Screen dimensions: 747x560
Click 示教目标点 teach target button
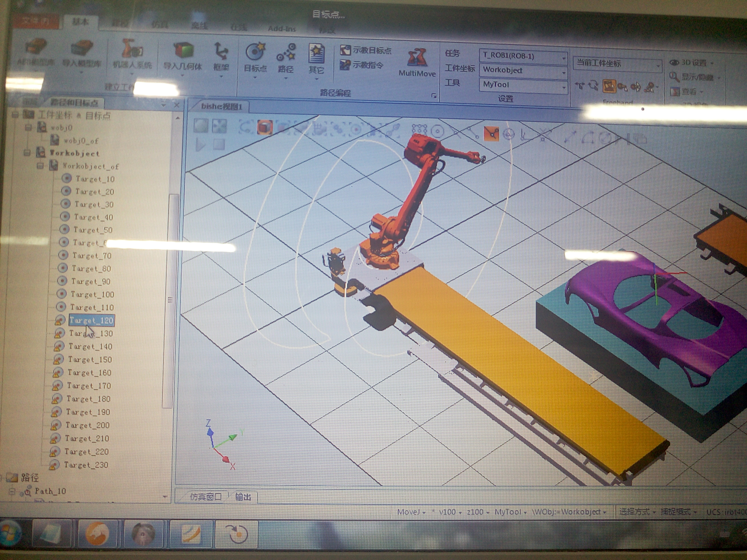(x=366, y=50)
